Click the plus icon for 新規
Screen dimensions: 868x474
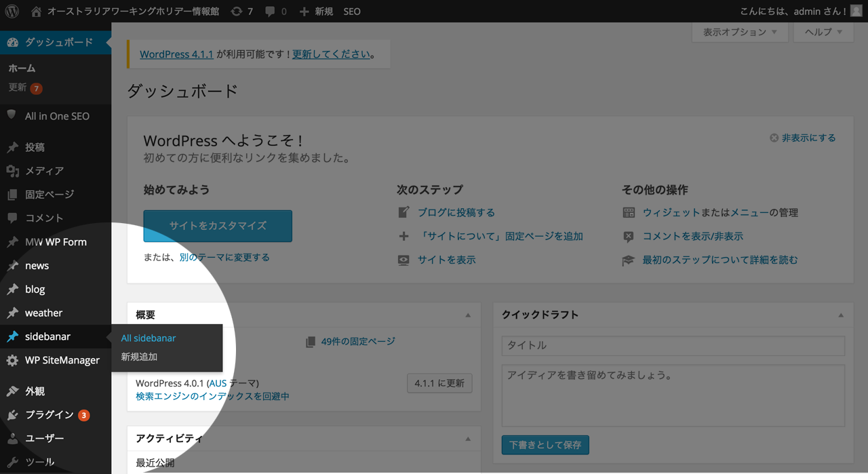click(x=304, y=12)
